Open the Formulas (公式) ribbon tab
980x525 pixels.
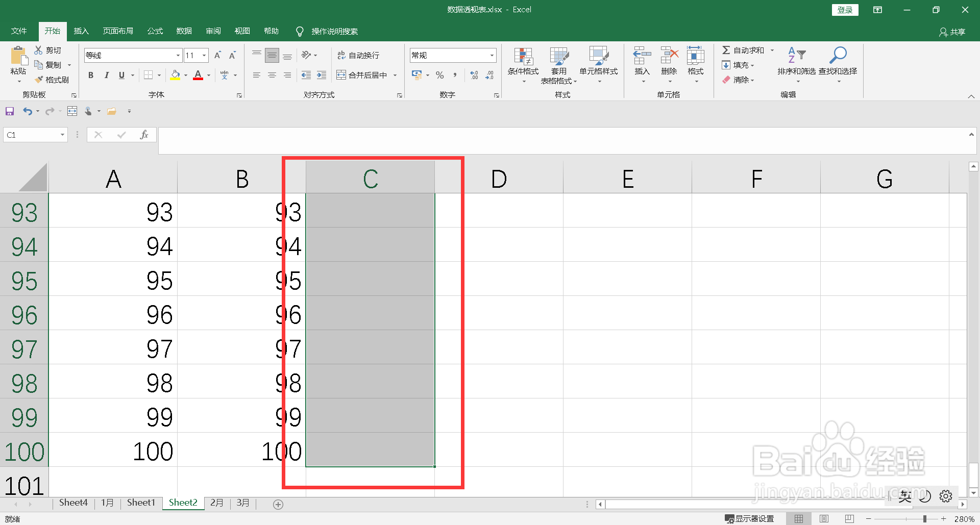(155, 31)
